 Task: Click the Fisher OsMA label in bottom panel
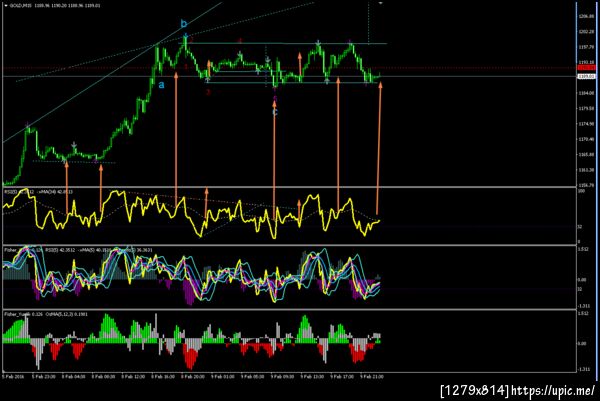point(46,314)
